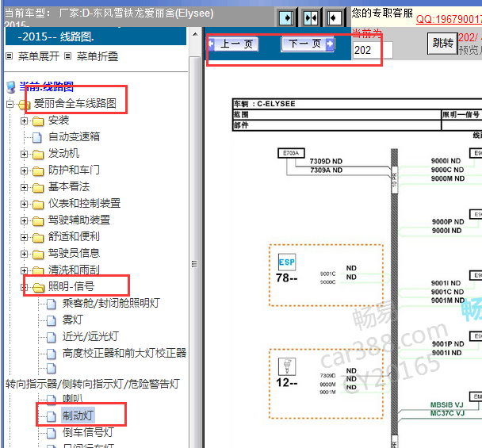
Task: Click the 基本看法 folder icon
Action: pyautogui.click(x=38, y=188)
